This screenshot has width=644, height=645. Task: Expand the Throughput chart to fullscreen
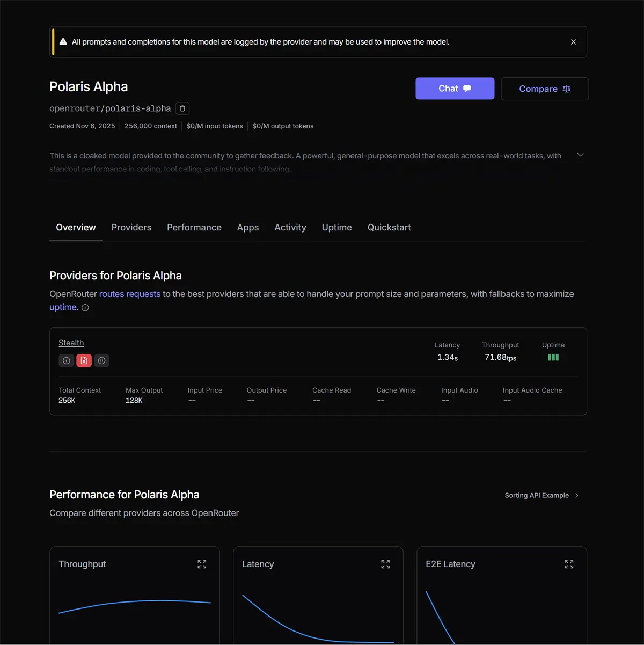click(202, 564)
